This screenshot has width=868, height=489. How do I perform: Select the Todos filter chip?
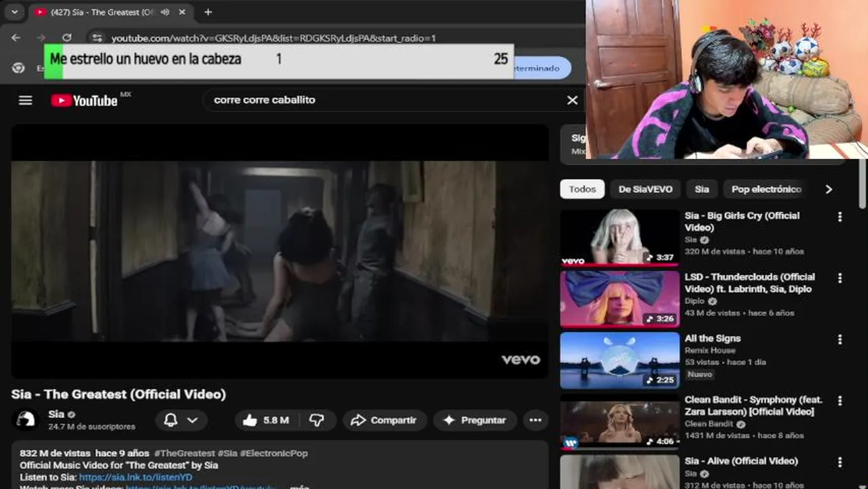(582, 189)
